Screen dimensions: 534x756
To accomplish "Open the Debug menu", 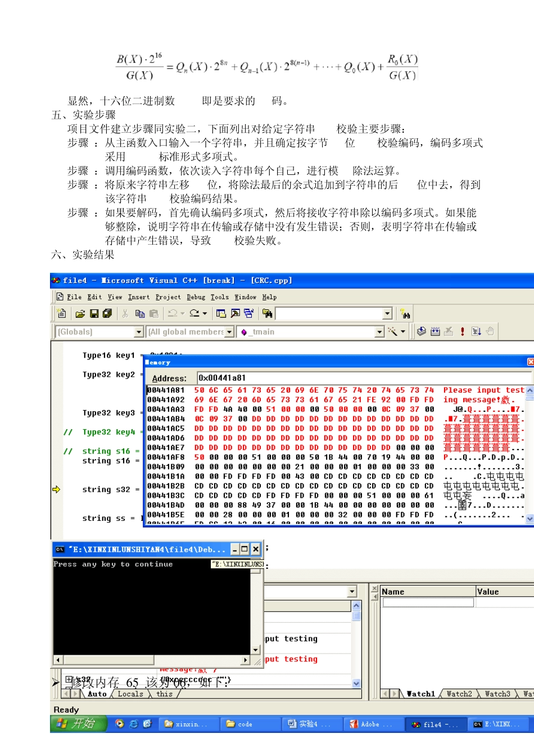I will (x=196, y=297).
